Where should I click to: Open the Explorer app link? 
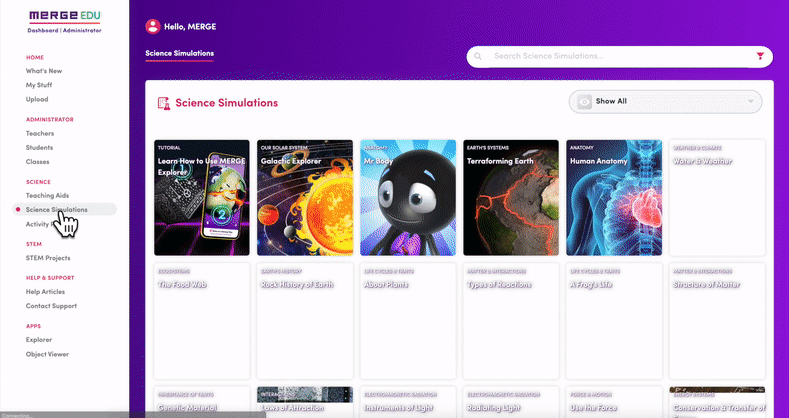39,340
